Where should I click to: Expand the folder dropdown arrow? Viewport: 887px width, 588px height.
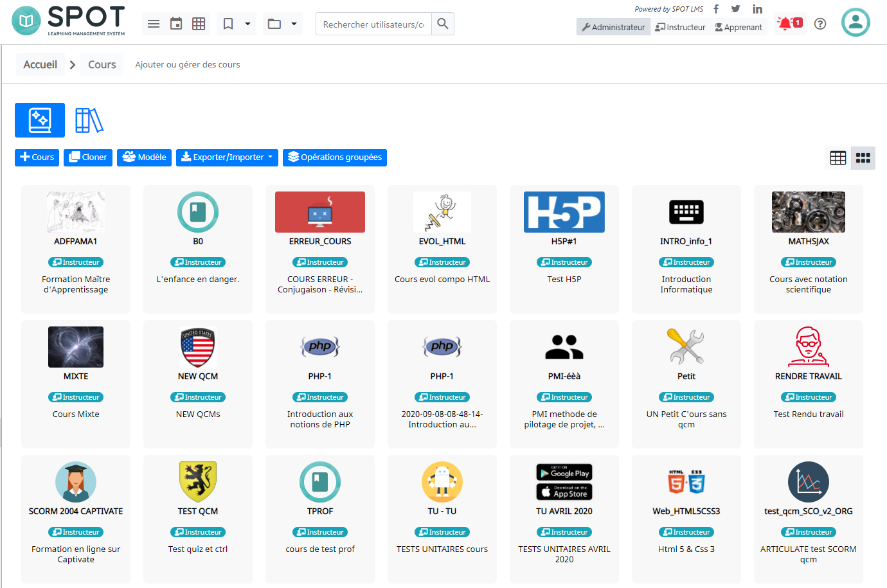pos(293,23)
